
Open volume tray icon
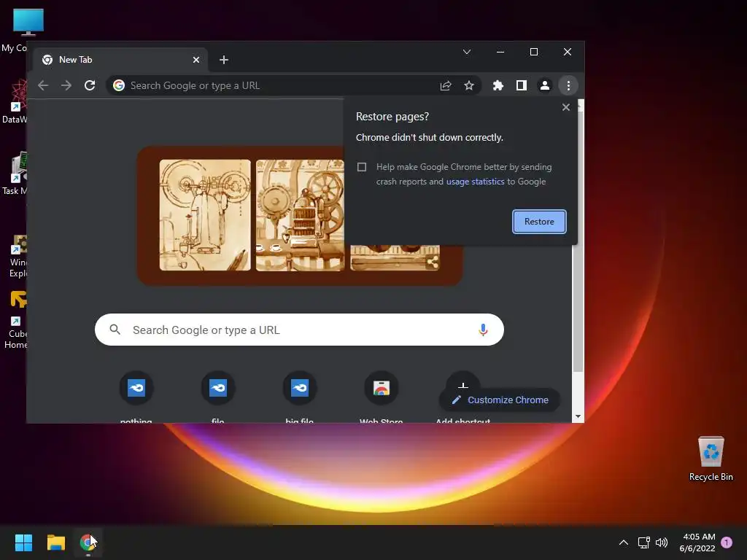click(662, 542)
